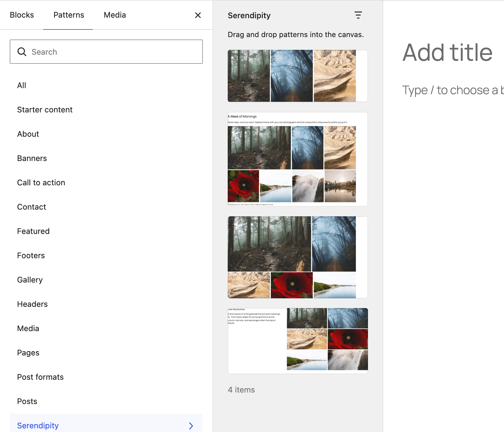This screenshot has width=504, height=432.
Task: Open the About patterns category
Action: 106,134
